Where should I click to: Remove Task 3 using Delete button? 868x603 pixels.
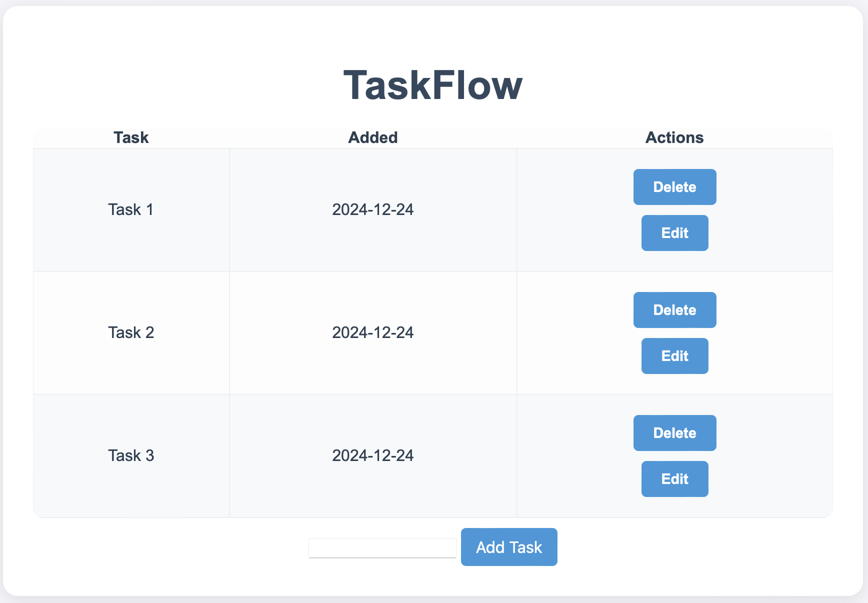[x=674, y=433]
